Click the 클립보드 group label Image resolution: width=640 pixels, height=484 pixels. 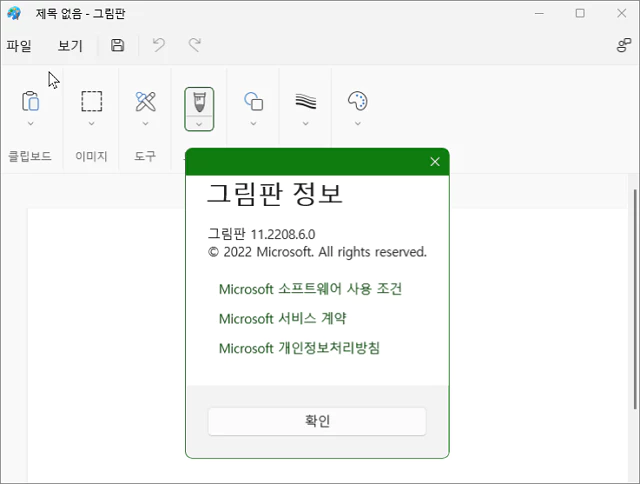pos(30,156)
